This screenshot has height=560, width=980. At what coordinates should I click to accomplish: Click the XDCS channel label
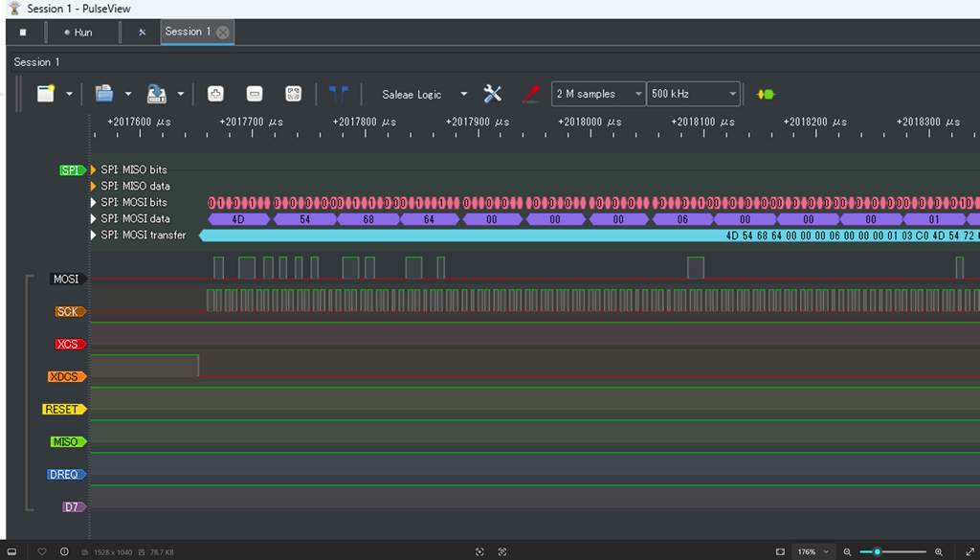click(x=67, y=377)
